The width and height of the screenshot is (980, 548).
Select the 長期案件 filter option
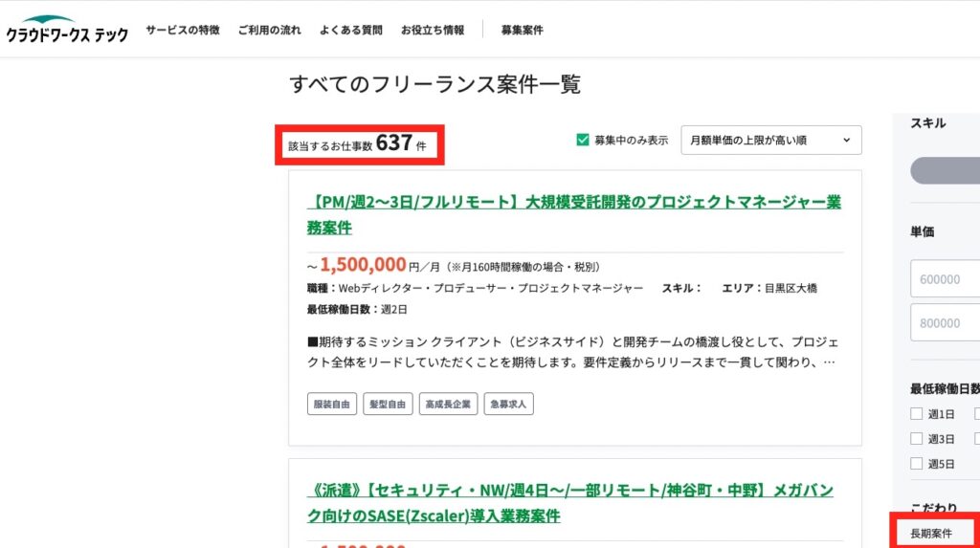point(931,532)
